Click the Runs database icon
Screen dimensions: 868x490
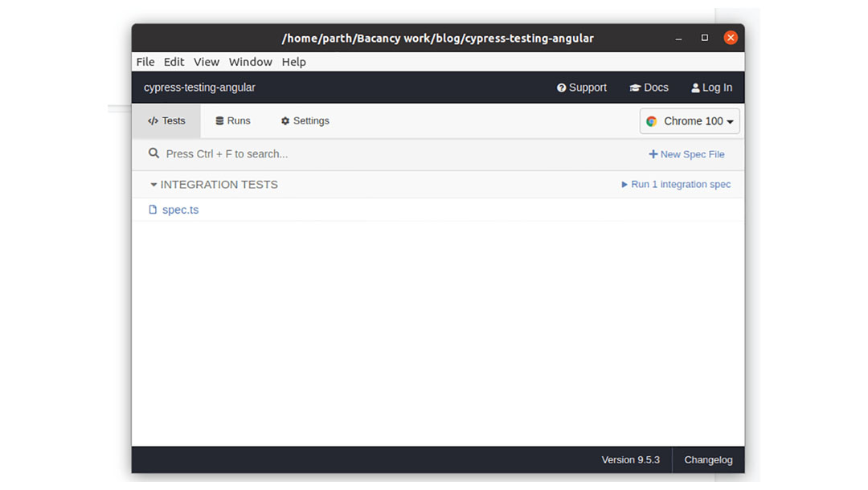pos(219,121)
